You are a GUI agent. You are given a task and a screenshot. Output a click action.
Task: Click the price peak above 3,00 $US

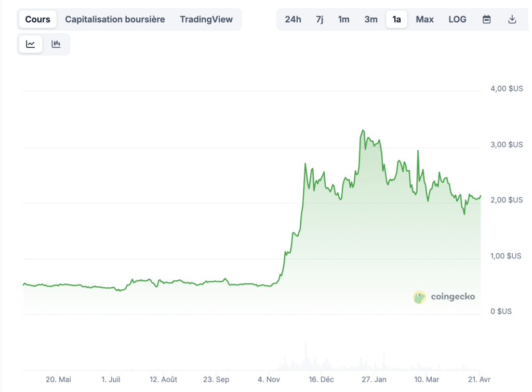click(363, 130)
